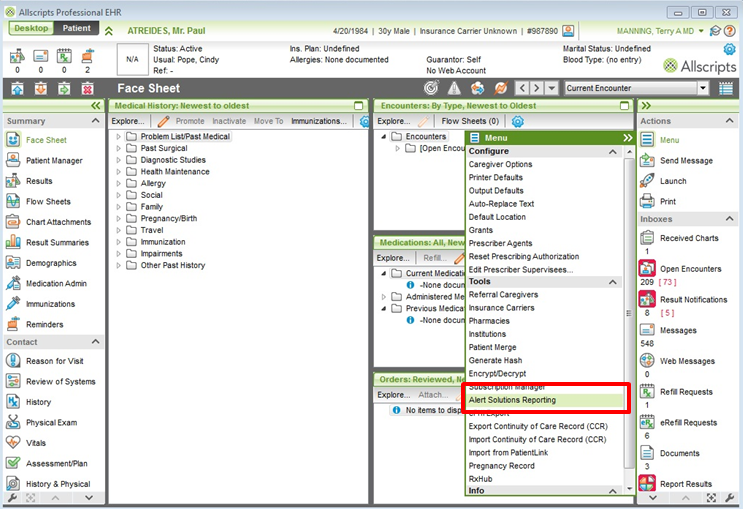Collapse the Configure section in the Menu
The height and width of the screenshot is (509, 743).
(612, 151)
